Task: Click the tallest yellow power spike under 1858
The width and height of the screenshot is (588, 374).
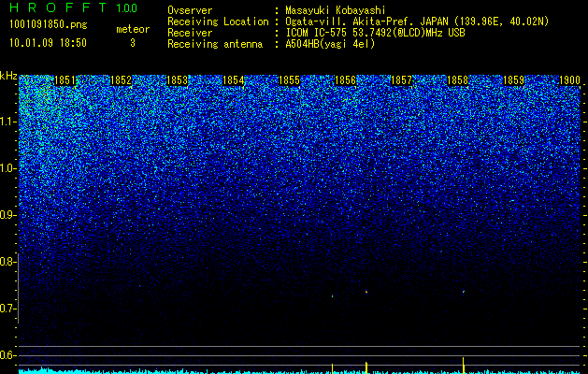Action: tap(464, 365)
